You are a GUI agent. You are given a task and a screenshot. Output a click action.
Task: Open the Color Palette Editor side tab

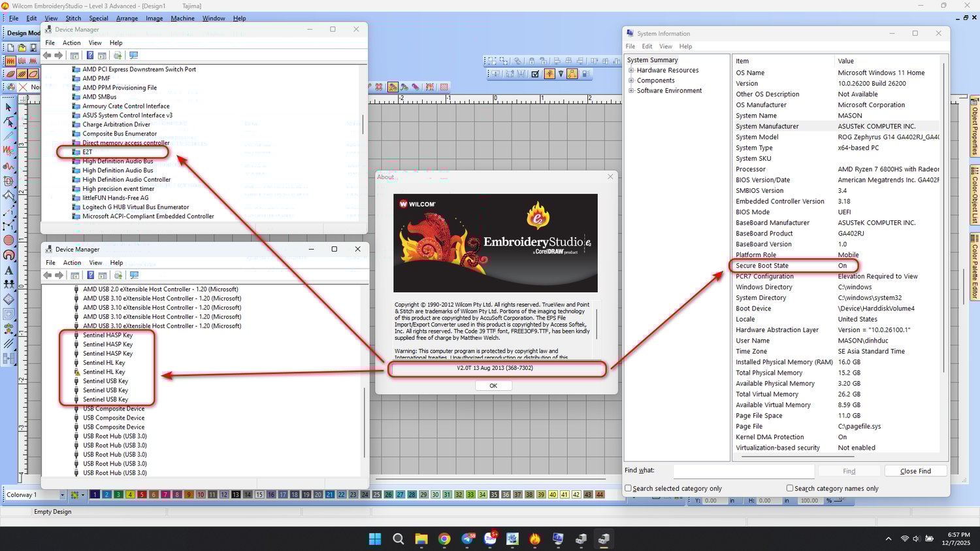(x=974, y=268)
